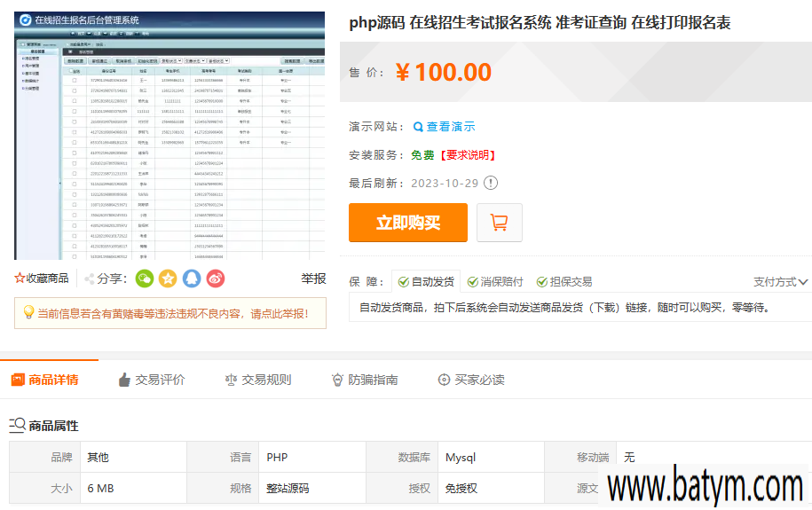812x510 pixels.
Task: Add item using shopping cart icon
Action: [x=499, y=223]
